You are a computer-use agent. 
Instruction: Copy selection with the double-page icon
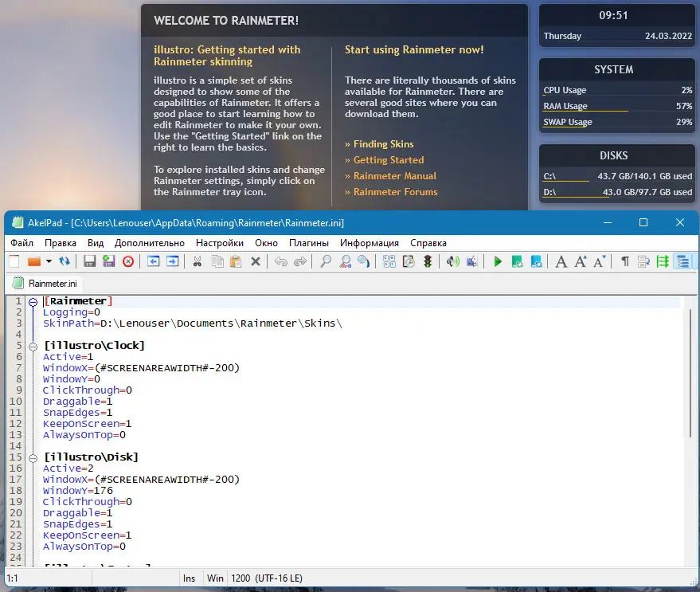[217, 261]
